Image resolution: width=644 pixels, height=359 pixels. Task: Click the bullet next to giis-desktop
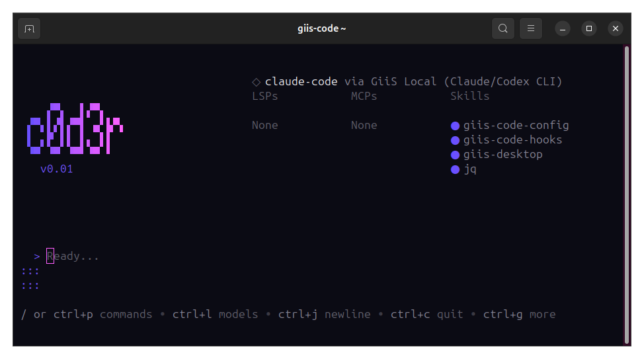tap(455, 155)
